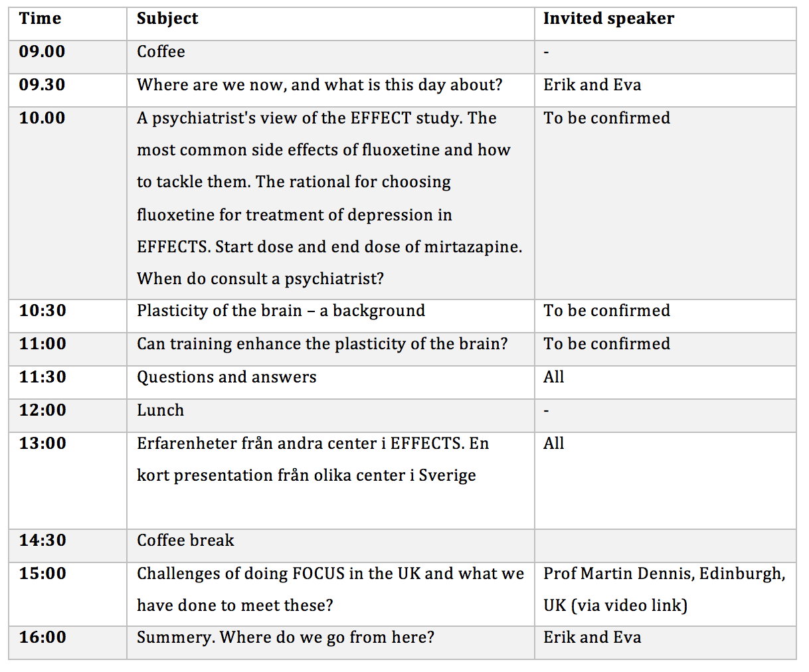Click the 10.00 time cell
Screen dimensions: 809x672
coord(68,203)
